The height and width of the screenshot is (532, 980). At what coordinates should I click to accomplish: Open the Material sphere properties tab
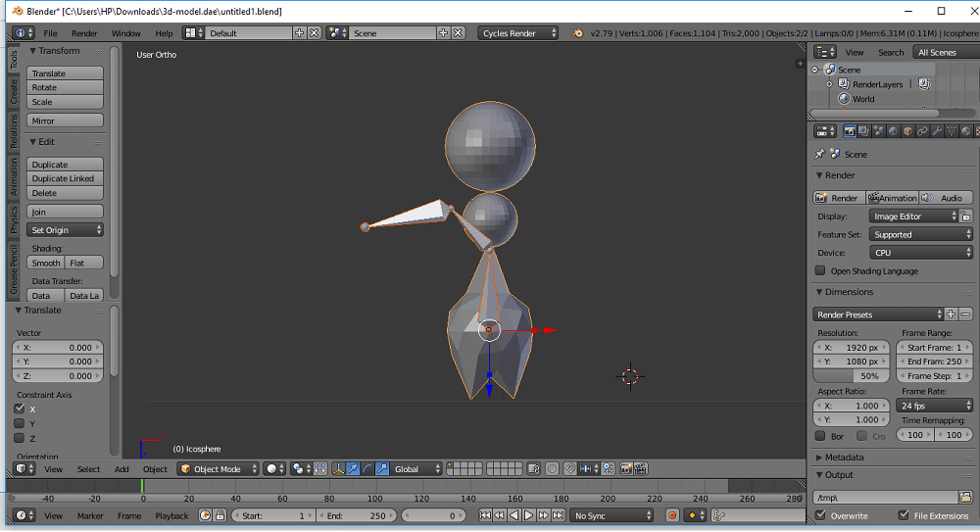click(x=965, y=131)
